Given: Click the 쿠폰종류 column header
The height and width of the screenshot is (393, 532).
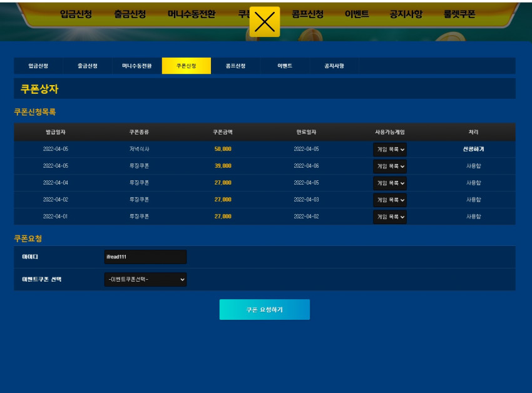Looking at the screenshot, I should point(139,132).
